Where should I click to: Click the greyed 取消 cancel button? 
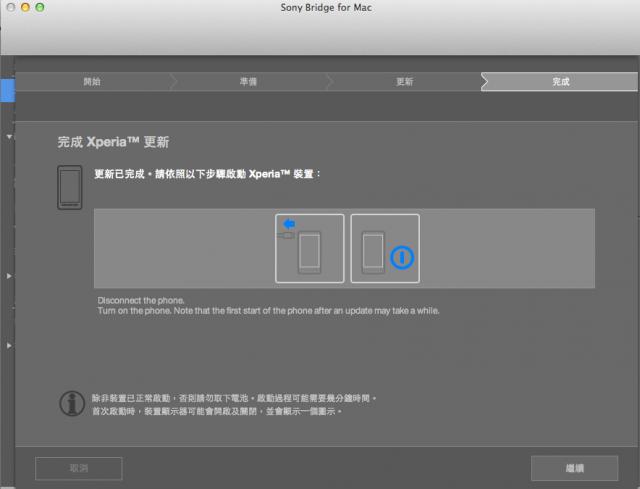79,468
